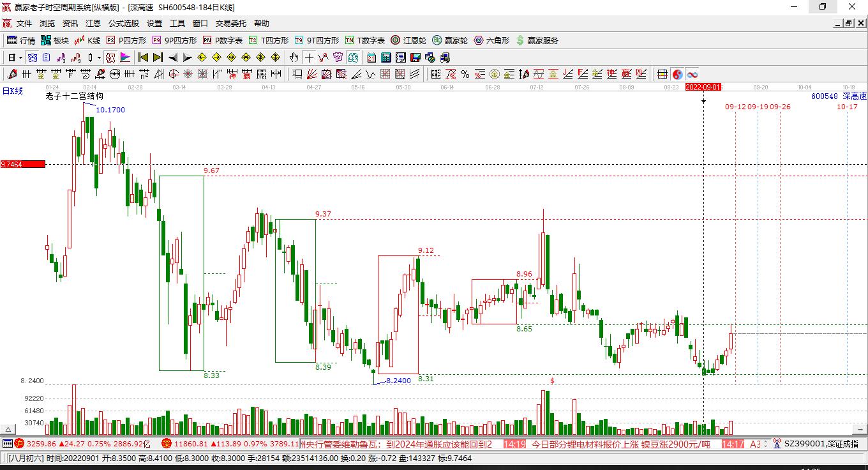Open the 江恩轮 Gann wheel button
The height and width of the screenshot is (470, 868).
click(x=408, y=40)
